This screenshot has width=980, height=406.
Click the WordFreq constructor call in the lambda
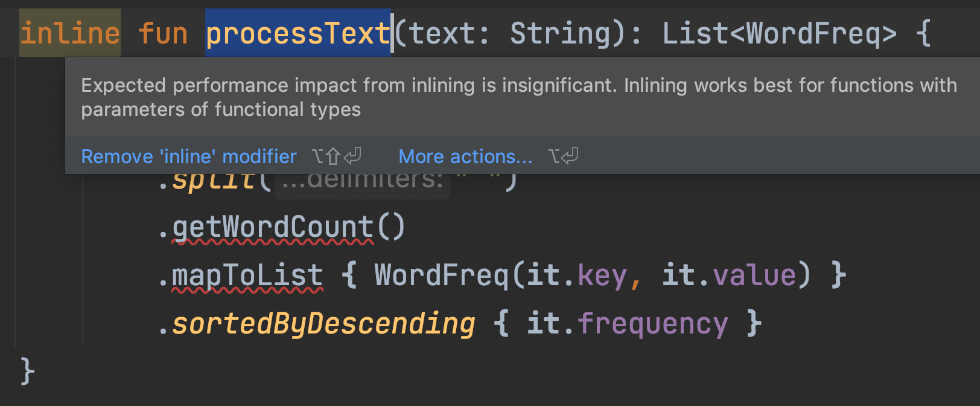pyautogui.click(x=442, y=276)
